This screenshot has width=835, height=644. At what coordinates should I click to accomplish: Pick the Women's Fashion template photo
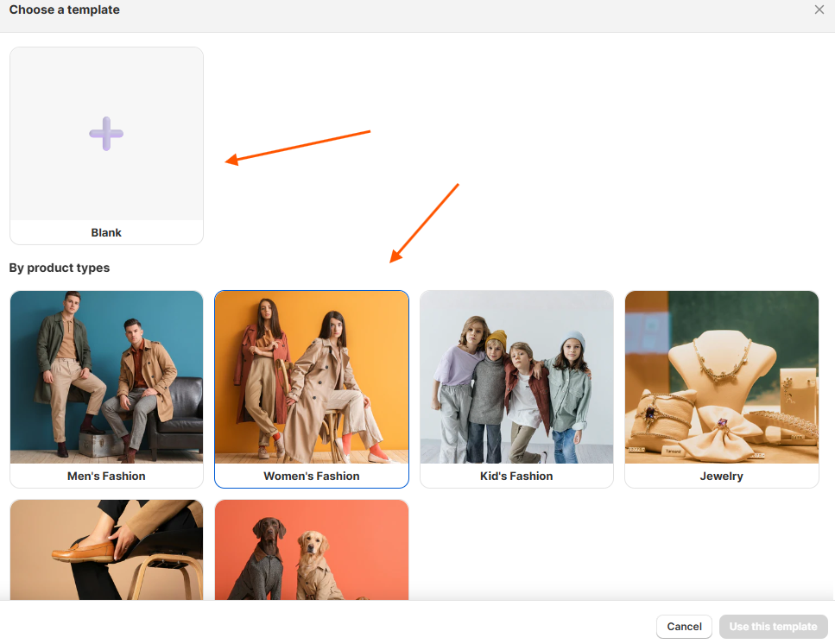pos(312,377)
